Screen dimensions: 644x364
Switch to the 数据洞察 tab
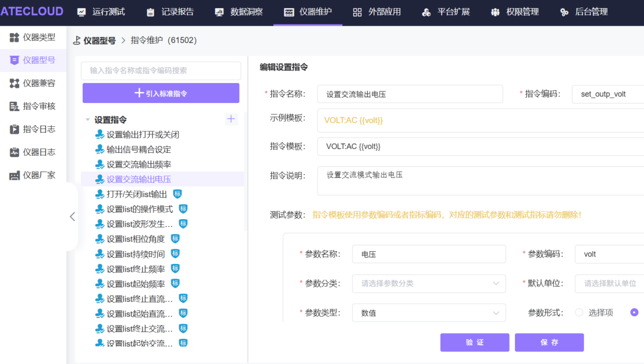[x=239, y=12]
